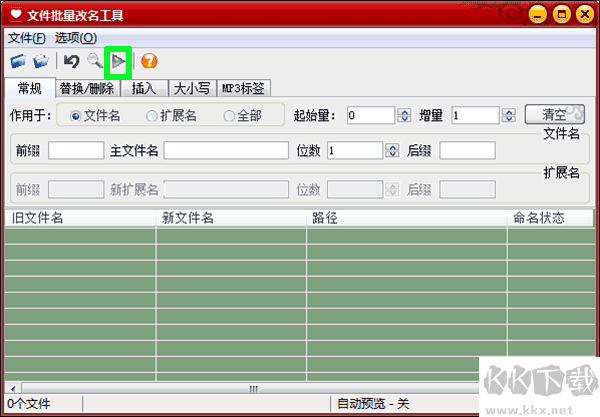Increase filename 位数 with up arrow
This screenshot has height=417, width=600.
(392, 147)
